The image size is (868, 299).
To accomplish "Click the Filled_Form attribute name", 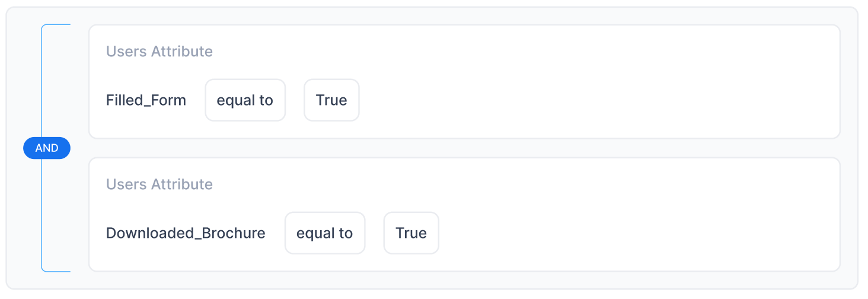I will (x=146, y=100).
